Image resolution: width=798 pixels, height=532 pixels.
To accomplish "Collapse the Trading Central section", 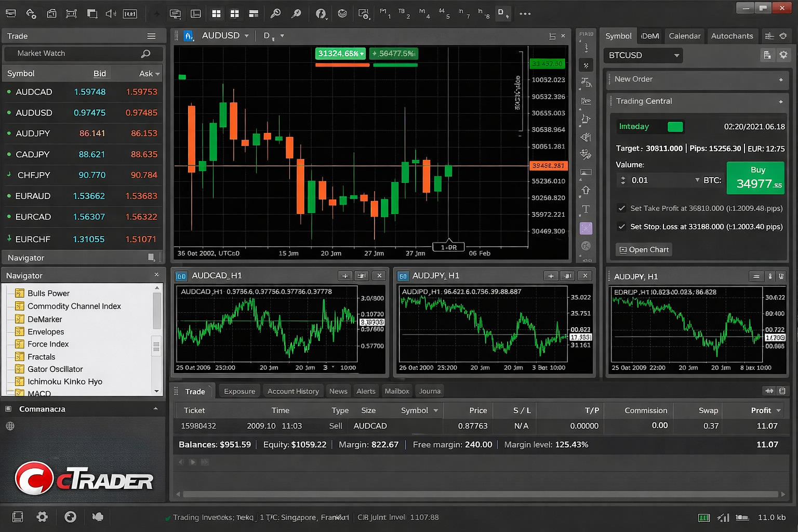I will click(781, 102).
